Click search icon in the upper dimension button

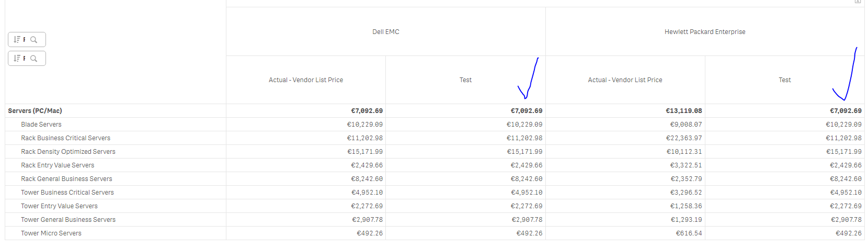click(x=34, y=40)
